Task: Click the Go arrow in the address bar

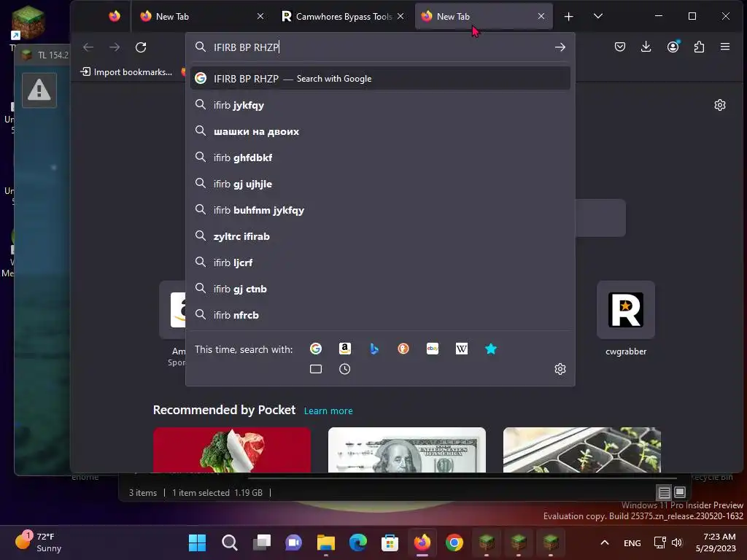Action: pyautogui.click(x=560, y=47)
